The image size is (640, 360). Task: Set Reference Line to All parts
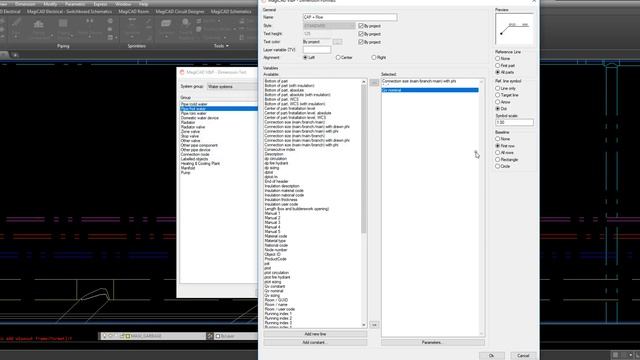(498, 72)
